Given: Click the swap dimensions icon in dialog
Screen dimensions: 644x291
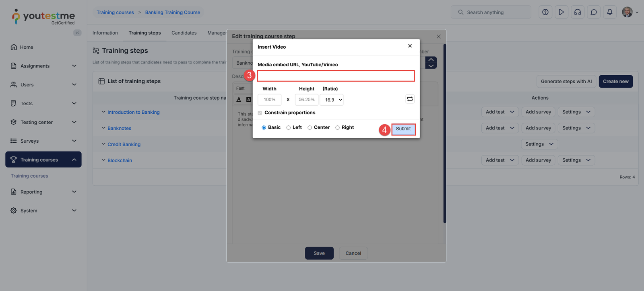Looking at the screenshot, I should click(410, 99).
